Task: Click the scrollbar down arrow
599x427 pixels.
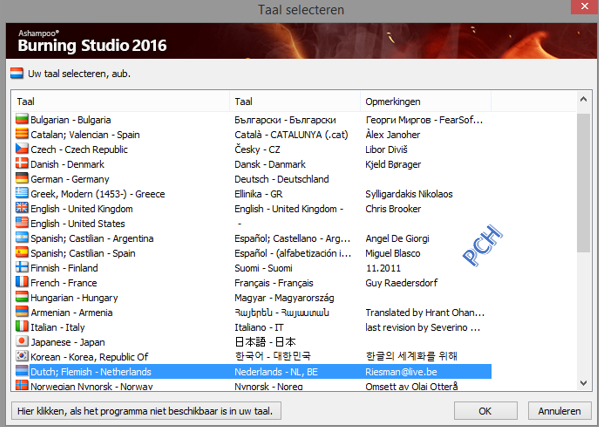Action: point(583,383)
